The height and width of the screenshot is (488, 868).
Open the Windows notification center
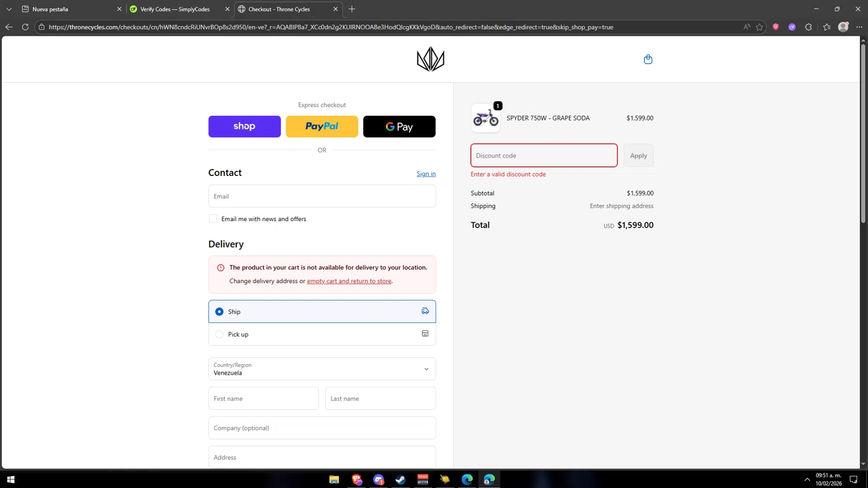[854, 479]
